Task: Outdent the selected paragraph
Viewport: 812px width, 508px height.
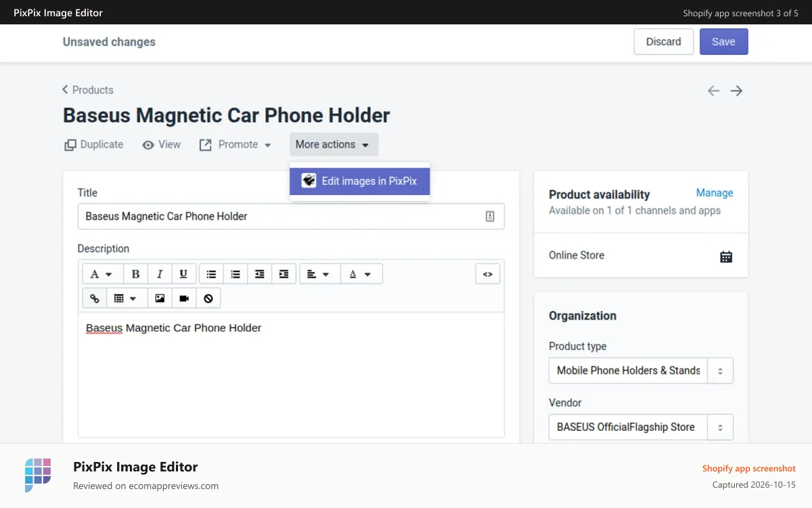Action: pos(260,274)
